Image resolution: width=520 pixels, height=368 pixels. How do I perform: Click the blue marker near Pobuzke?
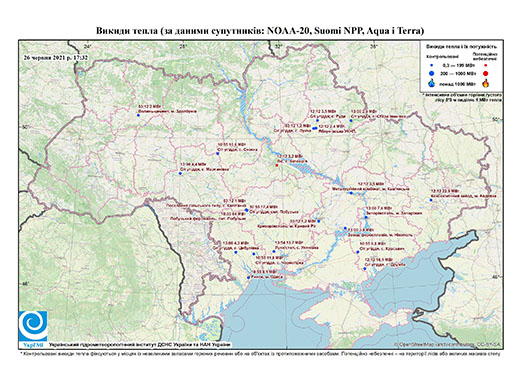coord(246,210)
